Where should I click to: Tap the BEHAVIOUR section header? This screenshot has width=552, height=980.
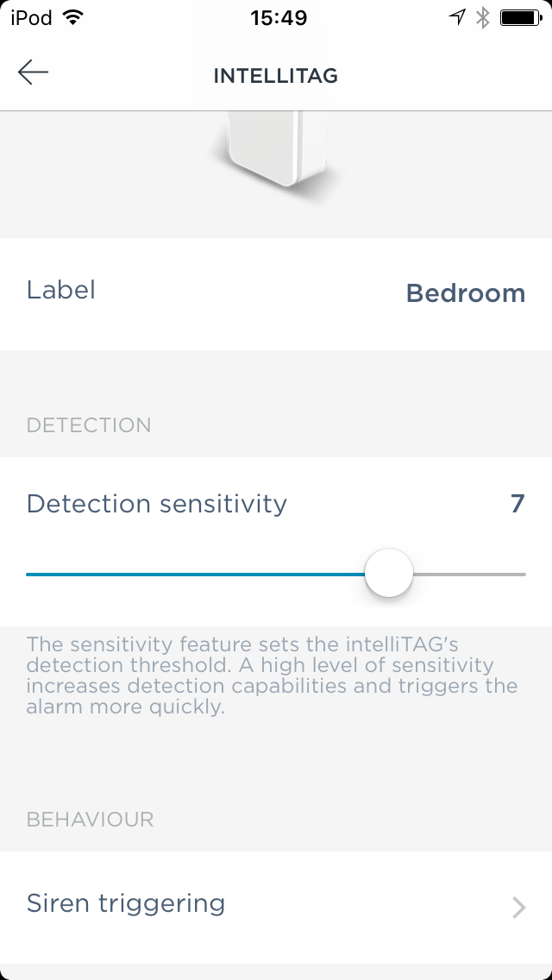90,820
